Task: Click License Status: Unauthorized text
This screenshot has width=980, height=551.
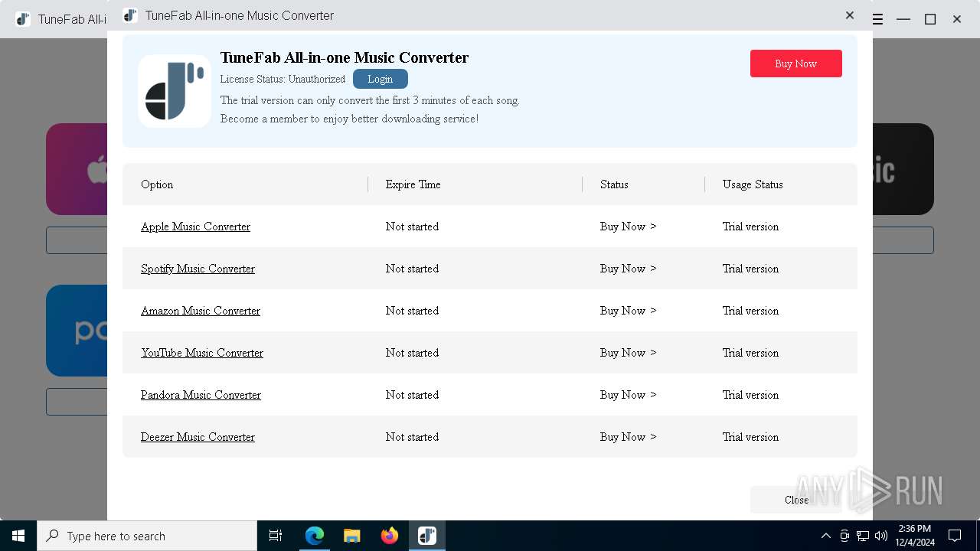Action: pyautogui.click(x=283, y=79)
